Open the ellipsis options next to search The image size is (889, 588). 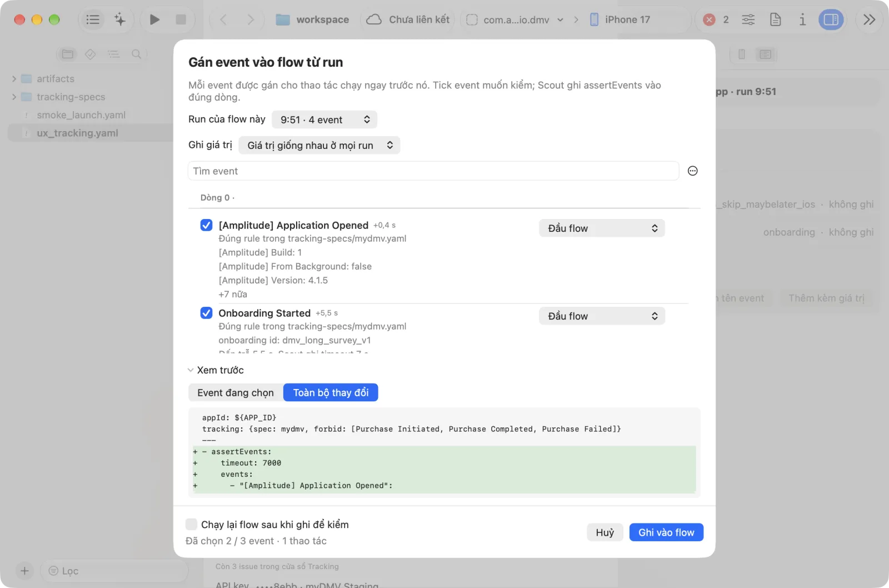point(692,171)
